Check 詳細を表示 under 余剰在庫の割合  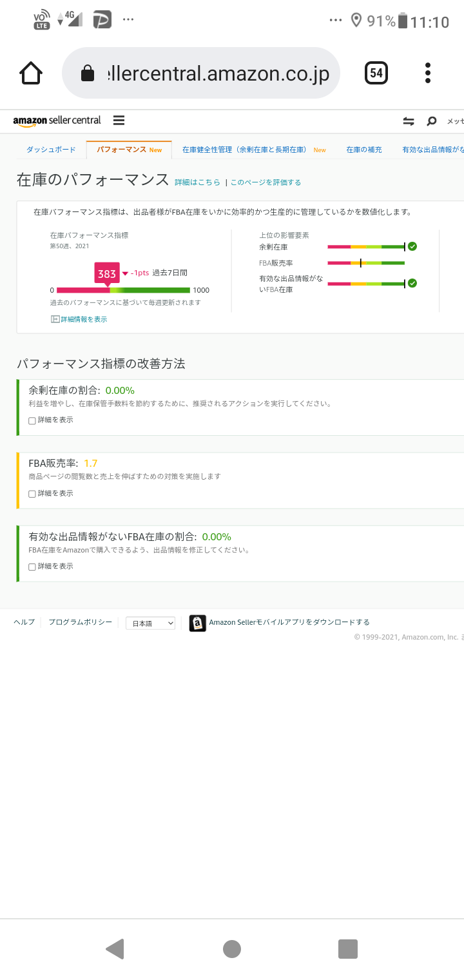[x=31, y=420]
